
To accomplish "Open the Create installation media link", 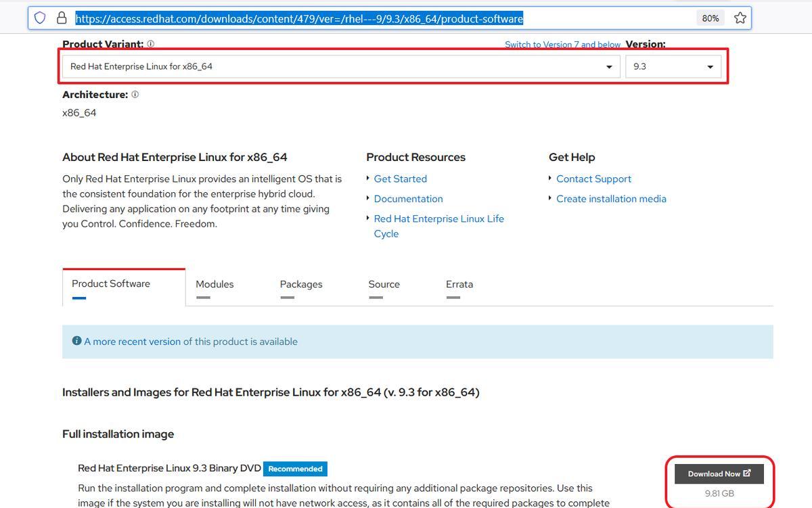I will [612, 199].
